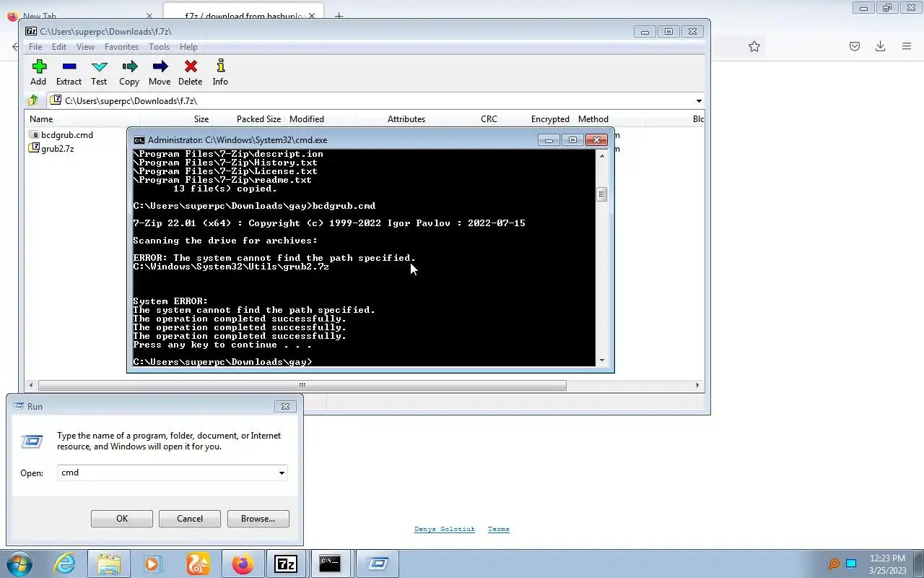This screenshot has width=924, height=578.
Task: Sort by the Name column header
Action: pos(82,119)
